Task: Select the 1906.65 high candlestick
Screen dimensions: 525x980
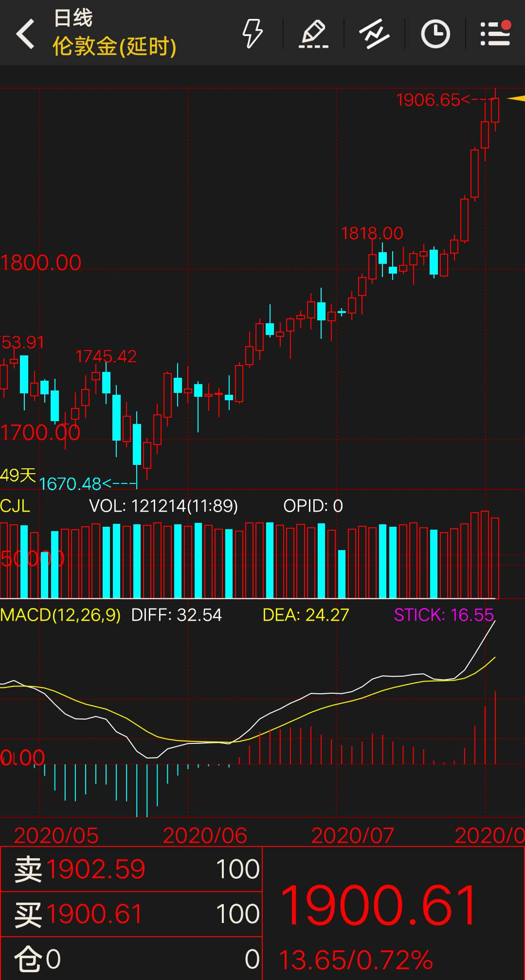Action: pyautogui.click(x=495, y=110)
